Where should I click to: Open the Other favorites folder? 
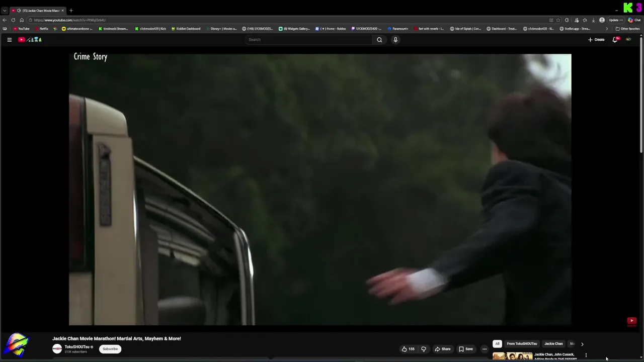(x=627, y=29)
